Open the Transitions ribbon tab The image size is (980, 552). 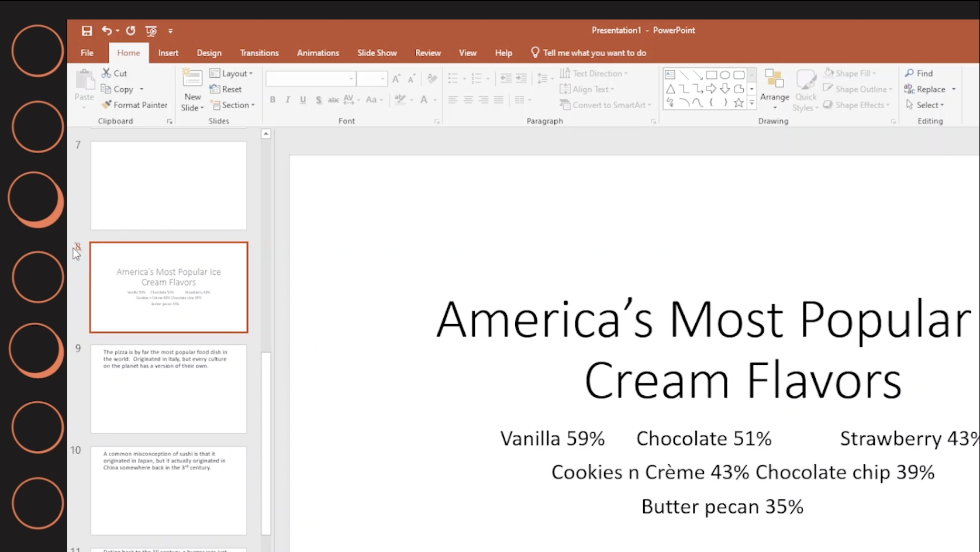point(259,53)
